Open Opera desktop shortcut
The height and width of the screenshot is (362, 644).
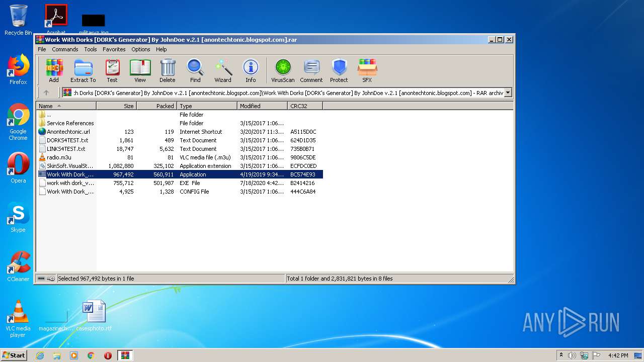tap(18, 168)
